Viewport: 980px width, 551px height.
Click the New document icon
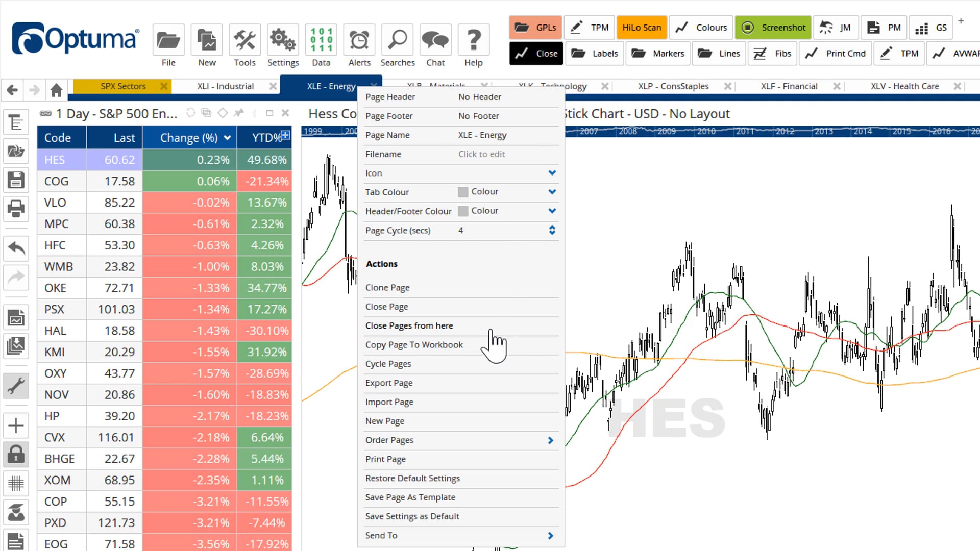207,40
